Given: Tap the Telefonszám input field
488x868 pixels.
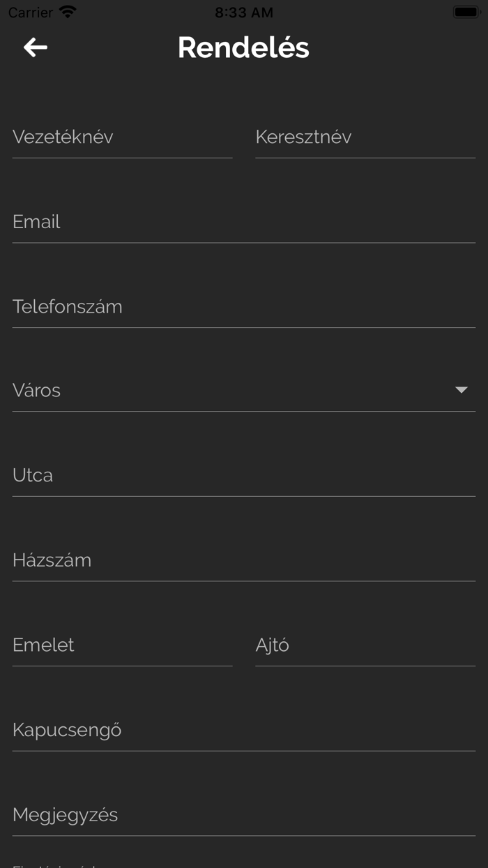Looking at the screenshot, I should [x=243, y=307].
